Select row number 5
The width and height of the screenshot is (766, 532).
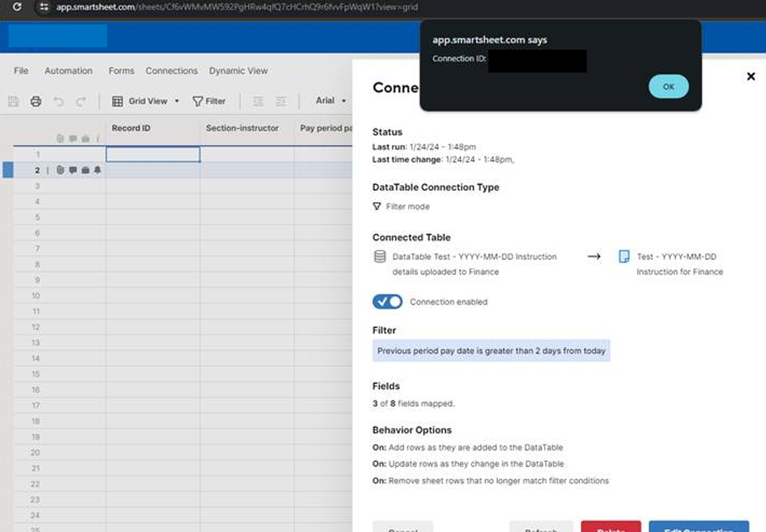37,217
